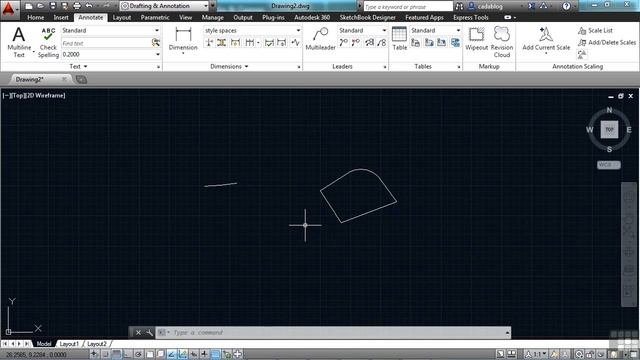Select the Multiline Text tool

click(x=19, y=42)
